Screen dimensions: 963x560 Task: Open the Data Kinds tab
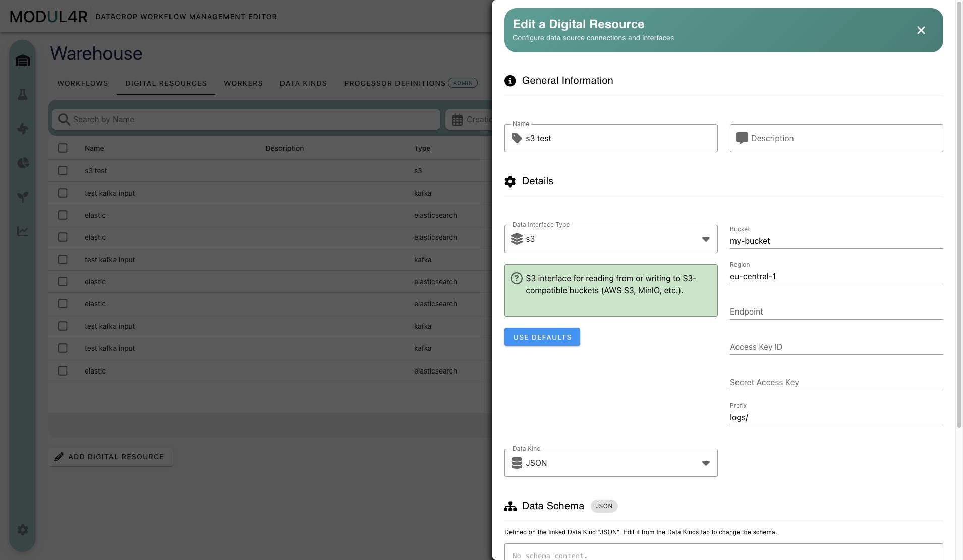[x=304, y=83]
